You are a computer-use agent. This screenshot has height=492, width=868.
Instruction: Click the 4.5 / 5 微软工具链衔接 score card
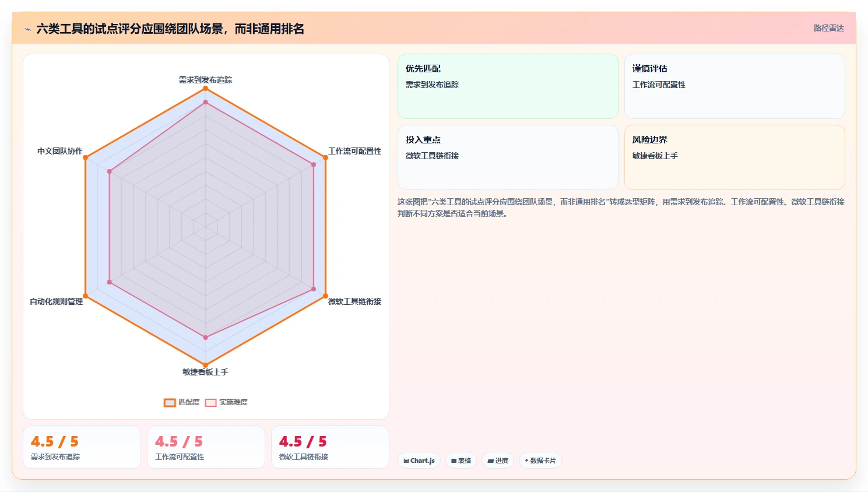coord(330,447)
